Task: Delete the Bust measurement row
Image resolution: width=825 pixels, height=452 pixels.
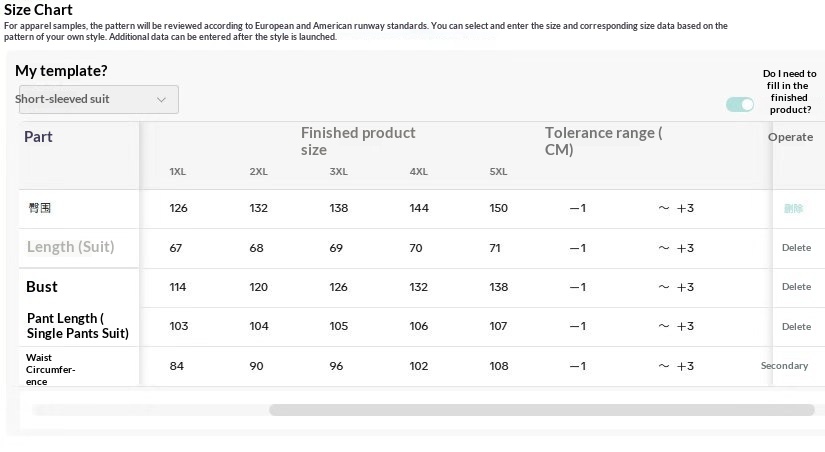Action: click(x=796, y=287)
